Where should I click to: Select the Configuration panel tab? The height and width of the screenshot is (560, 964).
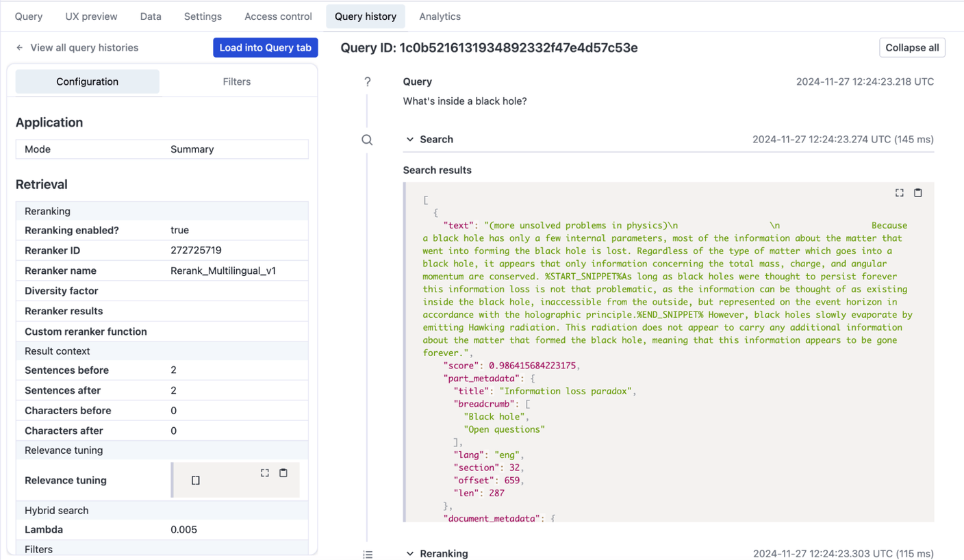(x=88, y=81)
